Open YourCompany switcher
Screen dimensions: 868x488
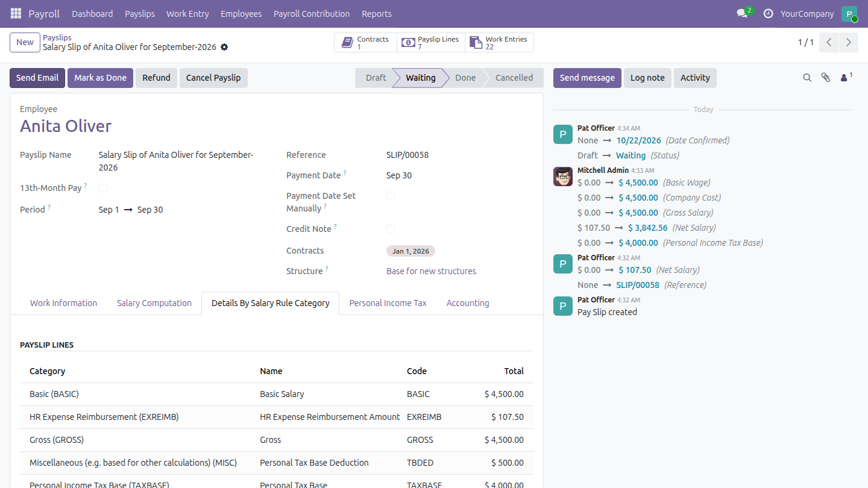pos(807,13)
